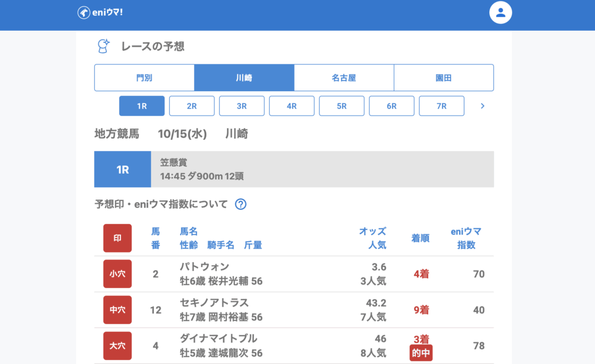Open the user account profile icon
Screen dimensions: 595x364
pyautogui.click(x=500, y=12)
